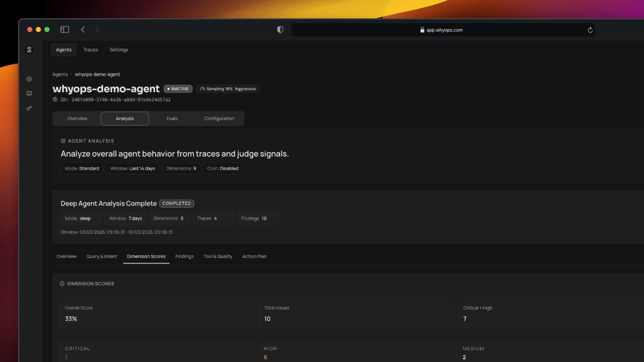Click the Overall Score 33% card

(157, 314)
